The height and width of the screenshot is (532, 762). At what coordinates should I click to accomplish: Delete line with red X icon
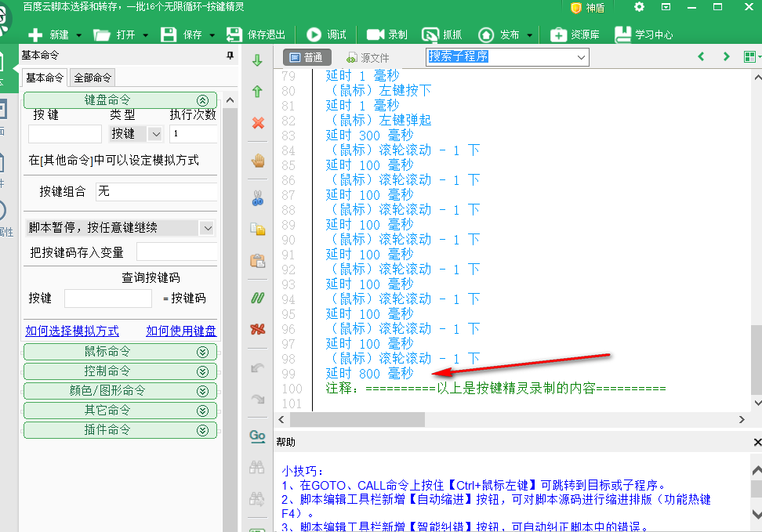[258, 123]
